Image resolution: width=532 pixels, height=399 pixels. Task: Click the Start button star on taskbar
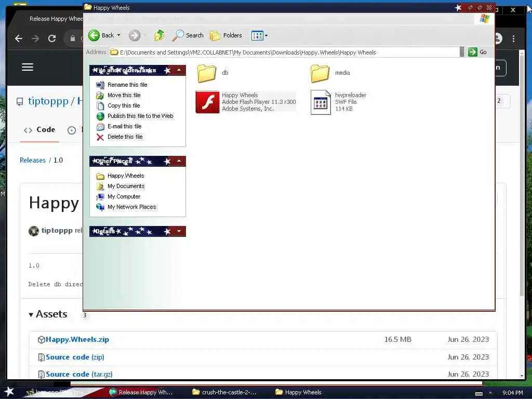tap(9, 392)
